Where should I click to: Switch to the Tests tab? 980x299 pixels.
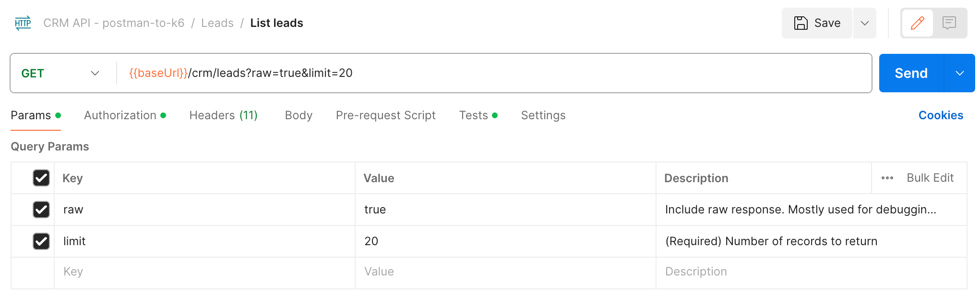tap(474, 115)
